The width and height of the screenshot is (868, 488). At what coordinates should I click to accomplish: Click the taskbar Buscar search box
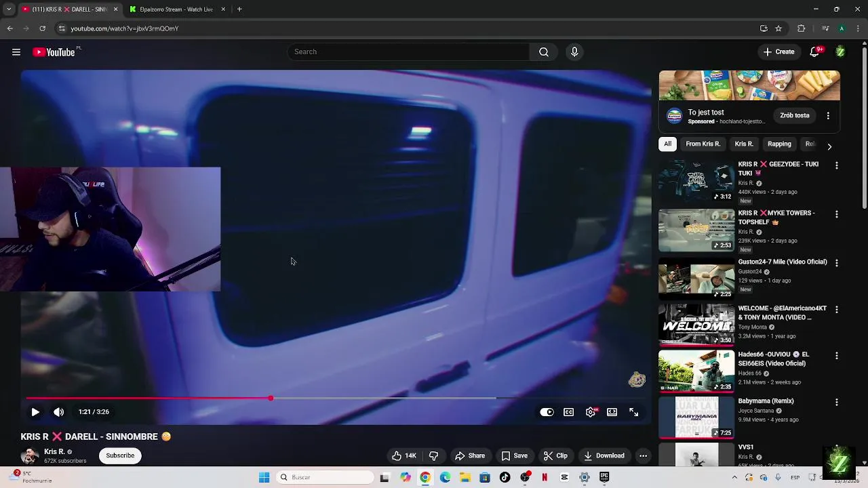(325, 478)
